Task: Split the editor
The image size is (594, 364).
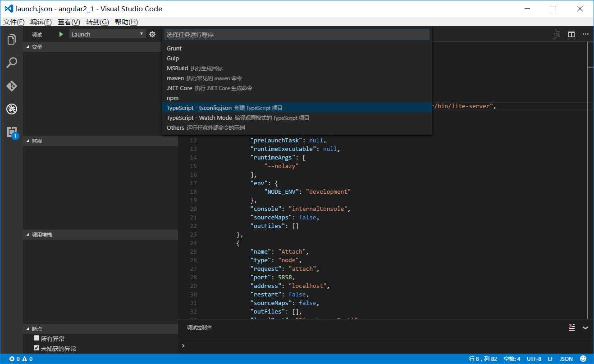Action: [571, 34]
